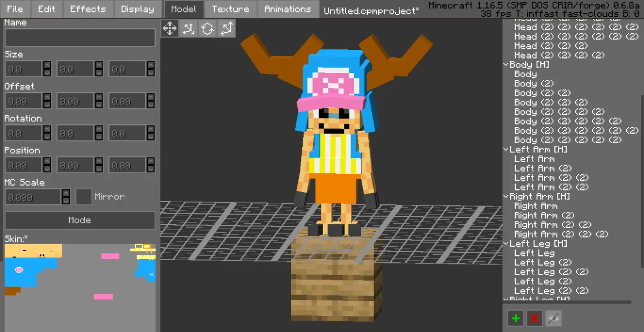
Task: Increase Rotation Y with its up arrow
Action: 99,129
